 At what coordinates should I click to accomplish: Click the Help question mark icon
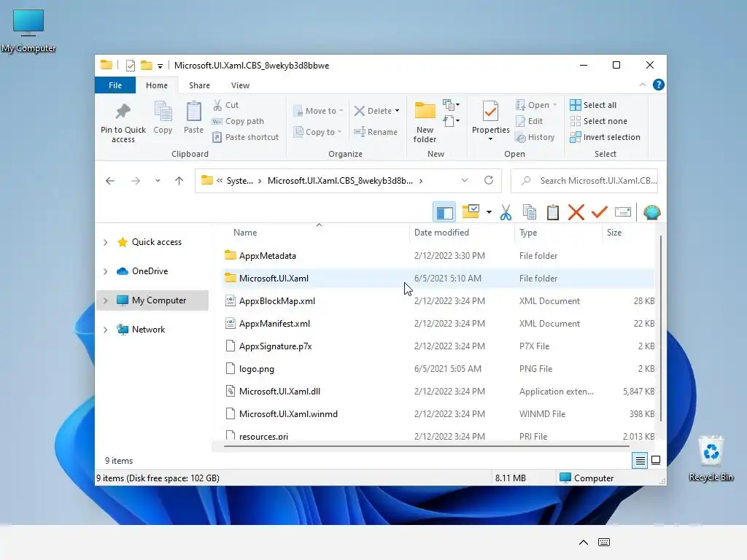(x=659, y=85)
